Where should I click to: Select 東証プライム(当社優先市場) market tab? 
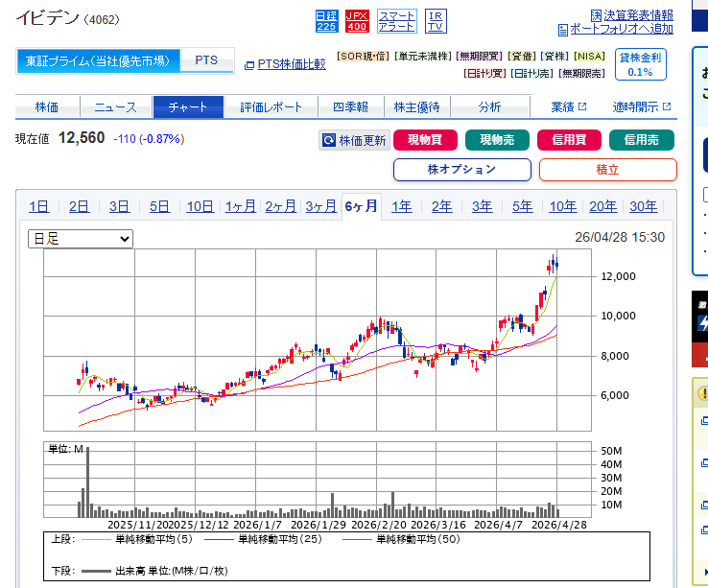98,60
